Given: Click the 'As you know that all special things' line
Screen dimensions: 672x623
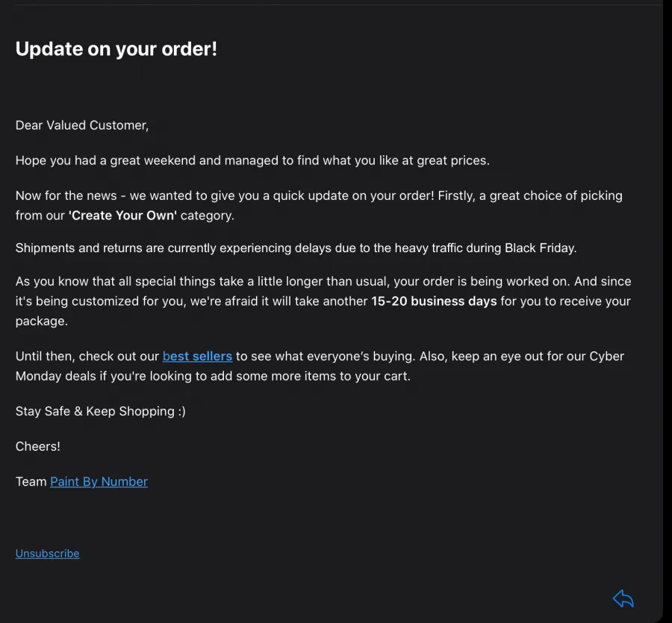Looking at the screenshot, I should (323, 281).
